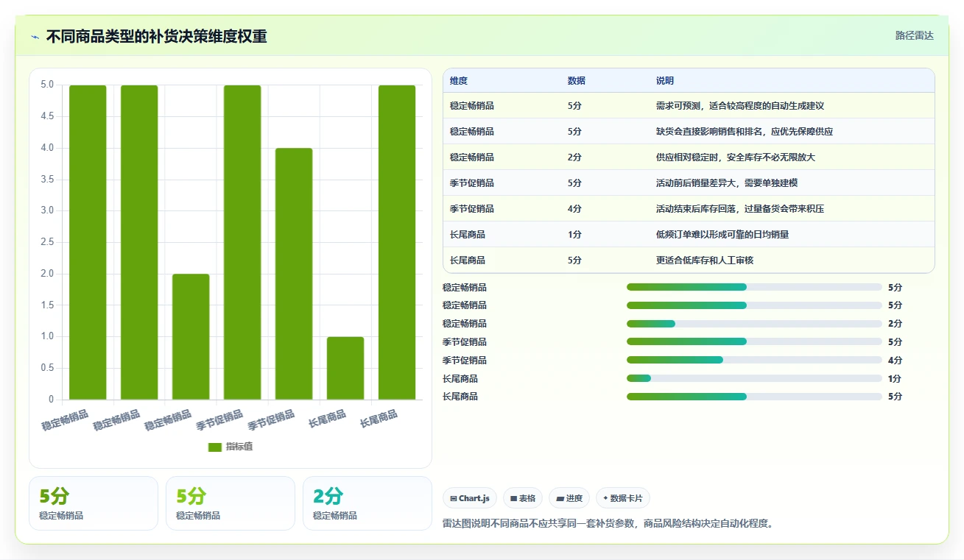Click the 说明 table column header
The width and height of the screenshot is (964, 560).
tap(665, 81)
